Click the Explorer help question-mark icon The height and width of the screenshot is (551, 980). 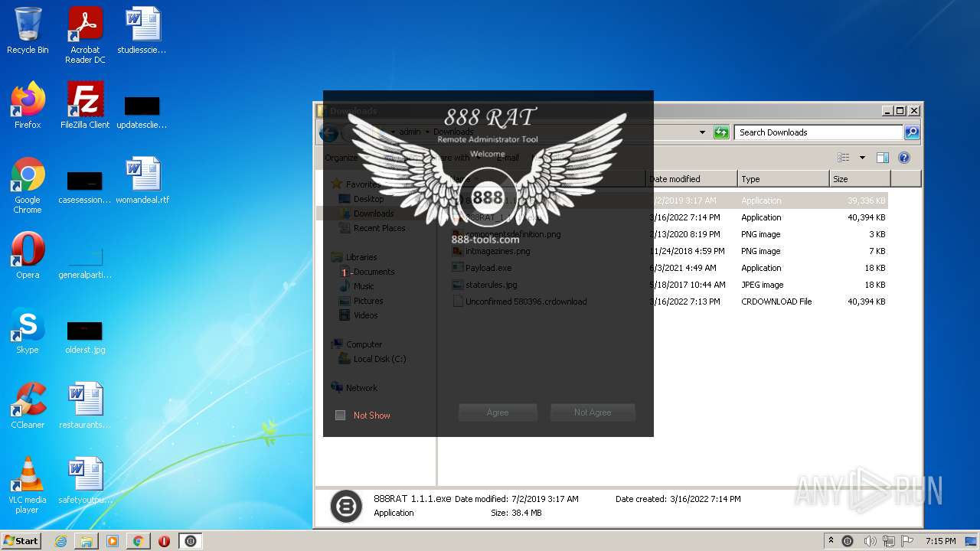904,158
